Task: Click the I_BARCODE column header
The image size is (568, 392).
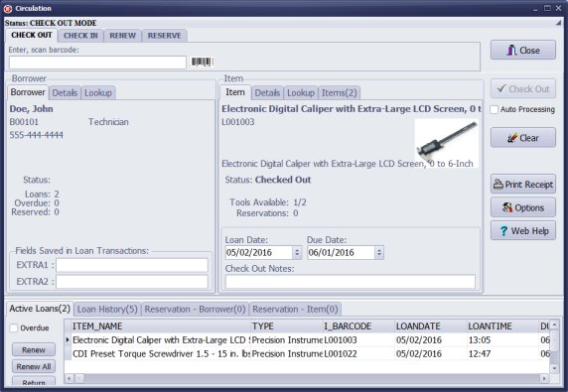Action: point(359,327)
